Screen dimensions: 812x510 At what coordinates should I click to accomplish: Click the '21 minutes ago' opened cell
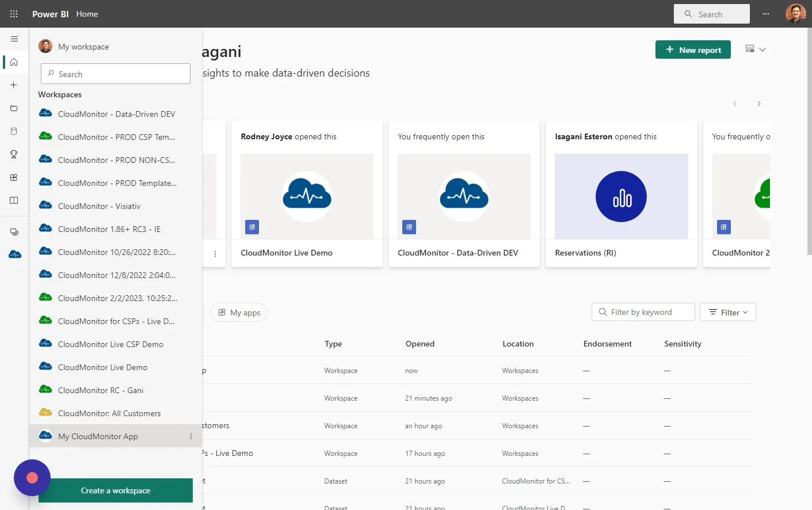(429, 398)
